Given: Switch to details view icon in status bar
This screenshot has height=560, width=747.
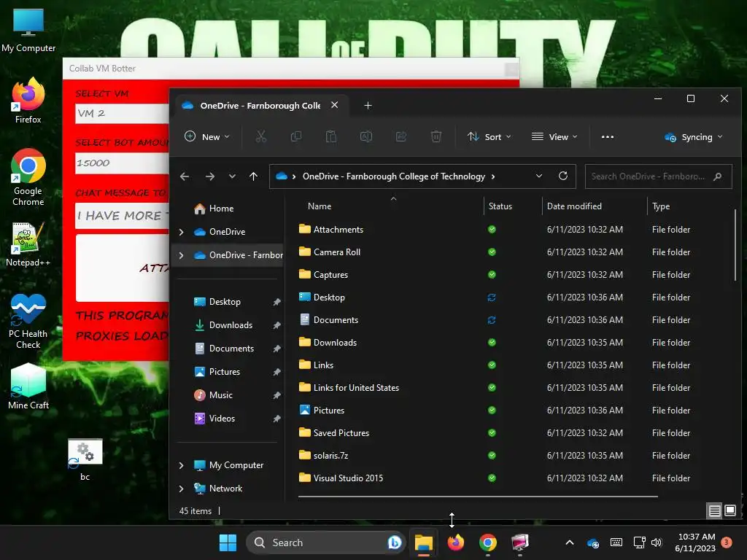Looking at the screenshot, I should (x=715, y=511).
